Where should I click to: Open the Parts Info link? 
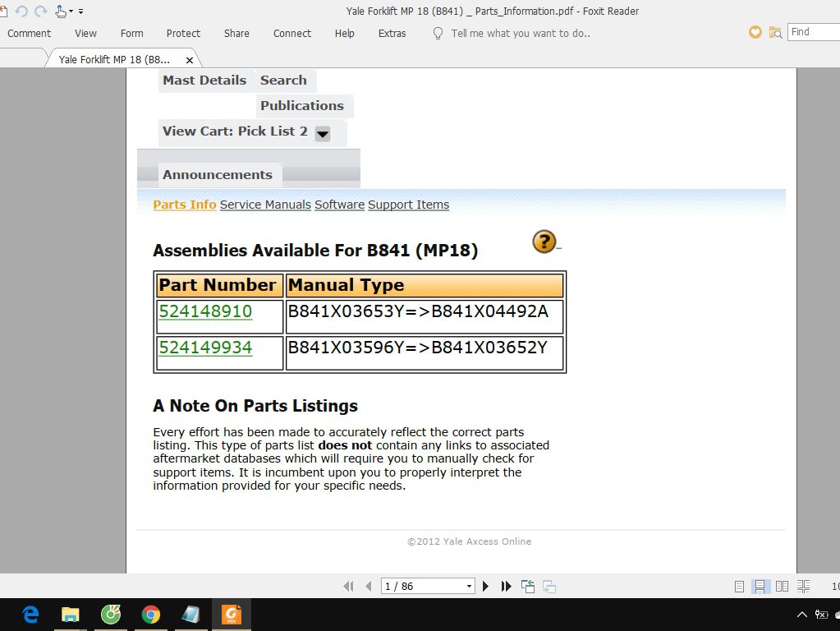(x=184, y=205)
